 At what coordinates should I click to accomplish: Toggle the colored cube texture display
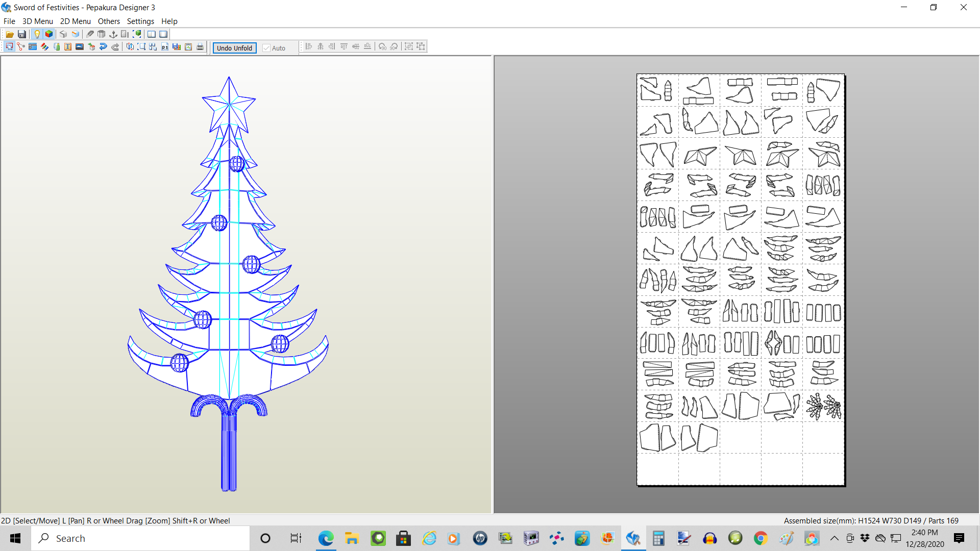49,34
